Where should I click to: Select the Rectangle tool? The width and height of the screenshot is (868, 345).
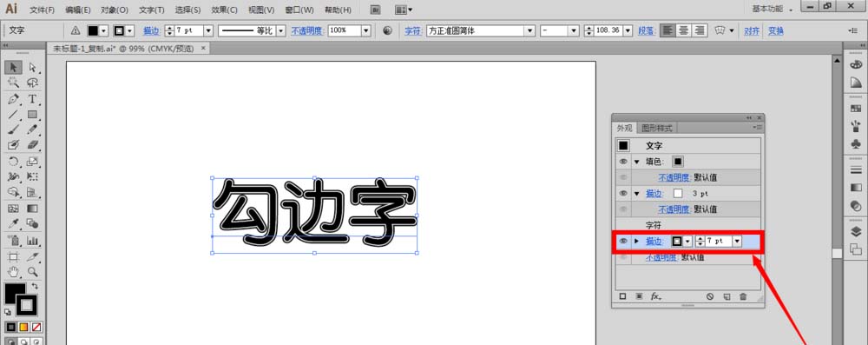(x=33, y=114)
